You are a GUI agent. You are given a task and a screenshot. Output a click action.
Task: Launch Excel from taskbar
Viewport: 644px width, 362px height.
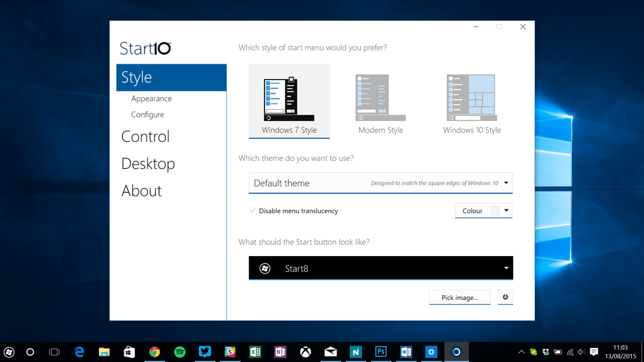[x=255, y=352]
